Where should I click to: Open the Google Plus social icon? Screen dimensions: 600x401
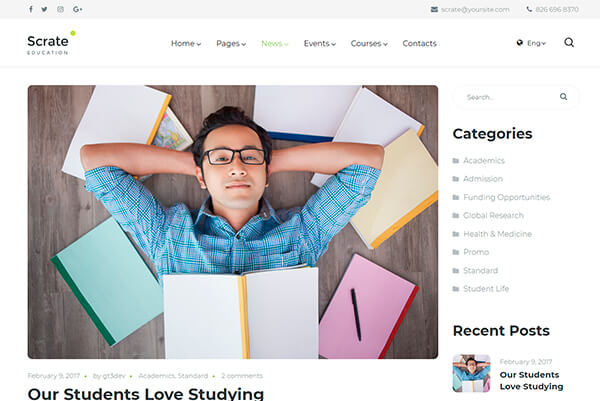pyautogui.click(x=78, y=9)
